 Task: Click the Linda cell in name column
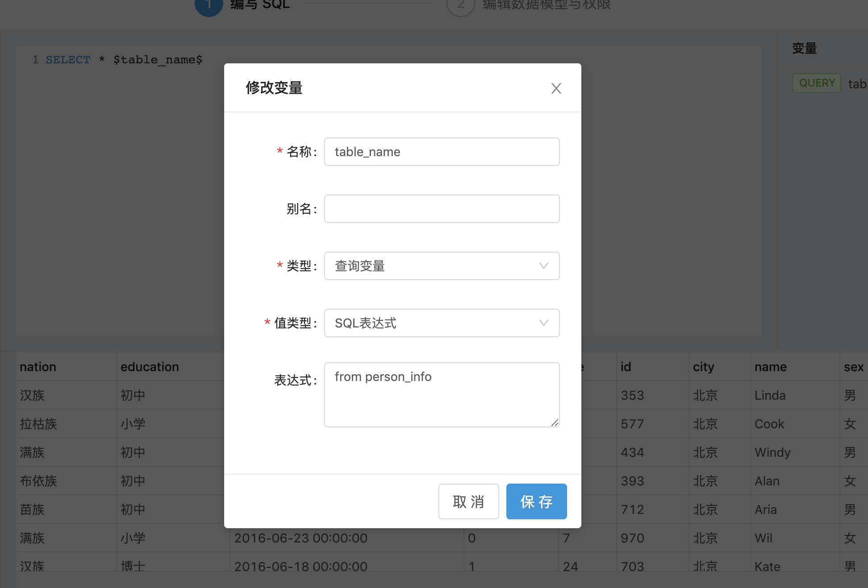tap(770, 395)
